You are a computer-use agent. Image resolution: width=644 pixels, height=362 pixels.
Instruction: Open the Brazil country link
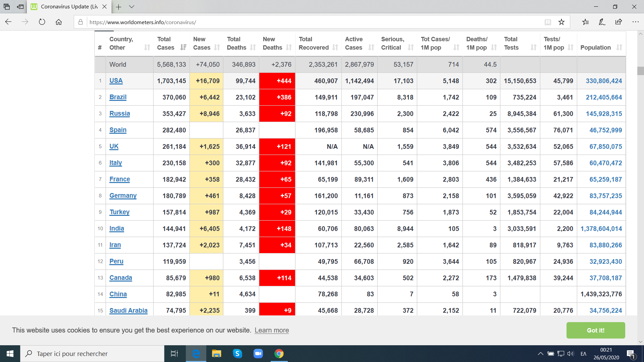point(118,97)
